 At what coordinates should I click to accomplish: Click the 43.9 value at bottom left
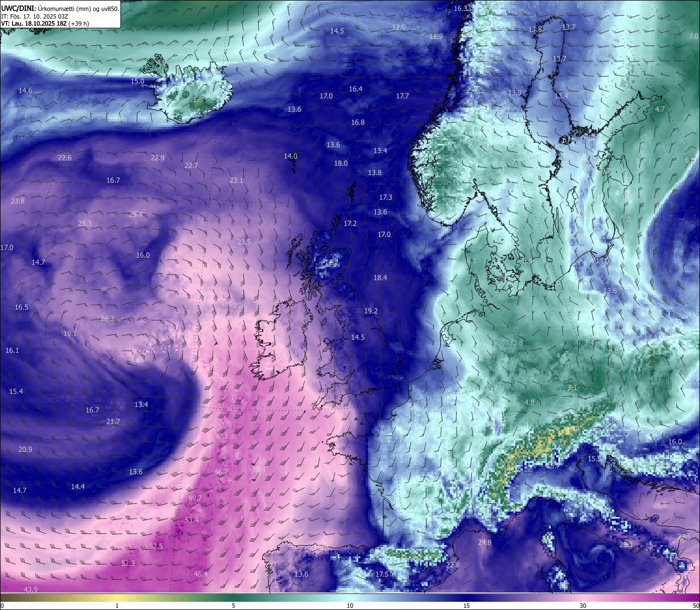pyautogui.click(x=31, y=589)
